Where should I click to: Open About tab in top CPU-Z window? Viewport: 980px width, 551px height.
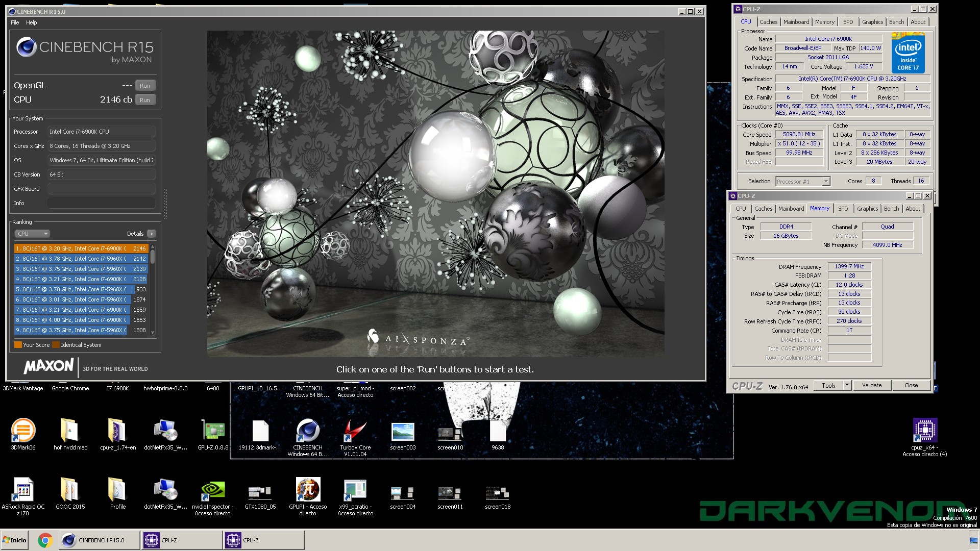click(x=918, y=22)
